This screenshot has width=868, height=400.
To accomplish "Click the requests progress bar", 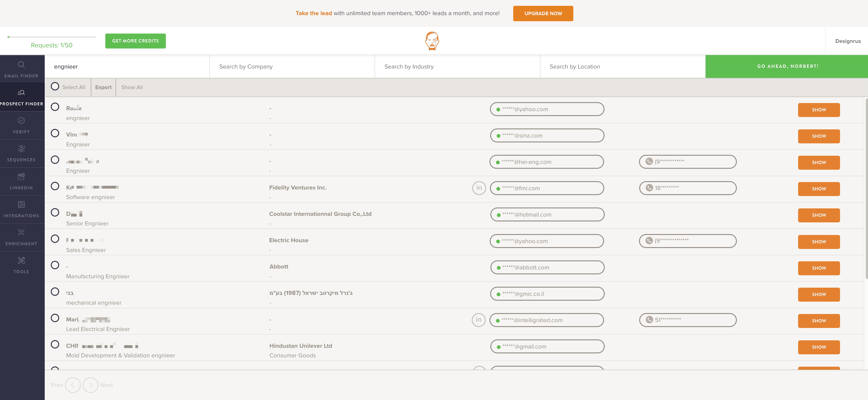I will pyautogui.click(x=51, y=37).
